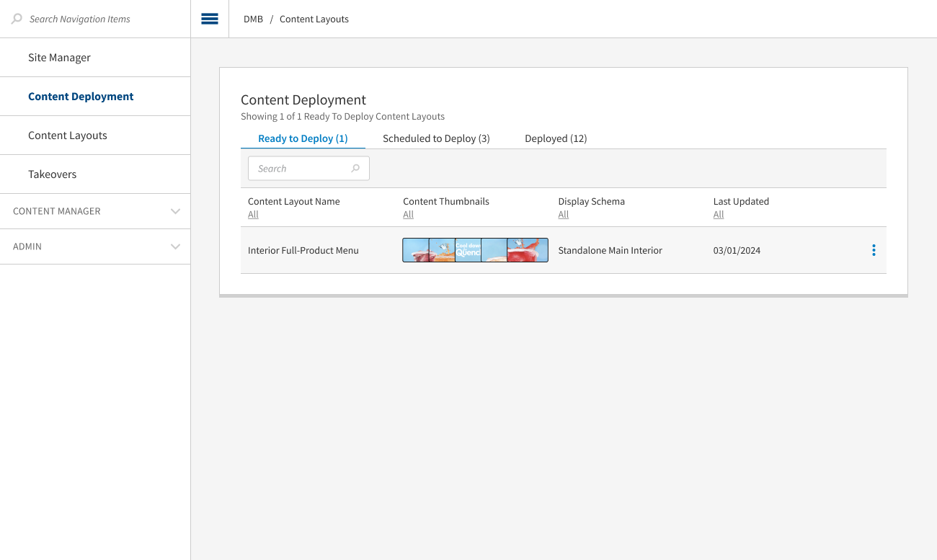Click the 03/01/2024 date cell
This screenshot has width=937, height=560.
[737, 251]
